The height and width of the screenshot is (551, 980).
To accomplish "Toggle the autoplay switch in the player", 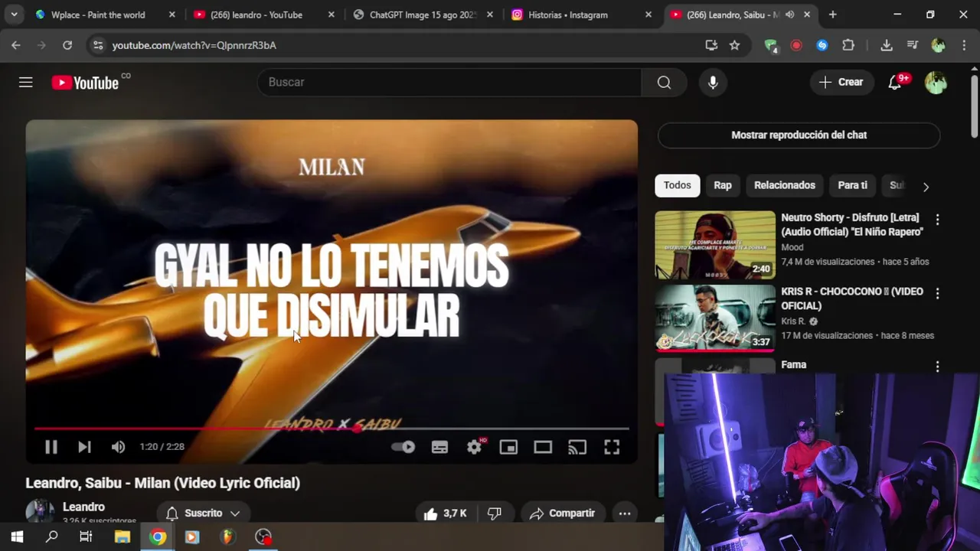I will [x=403, y=447].
